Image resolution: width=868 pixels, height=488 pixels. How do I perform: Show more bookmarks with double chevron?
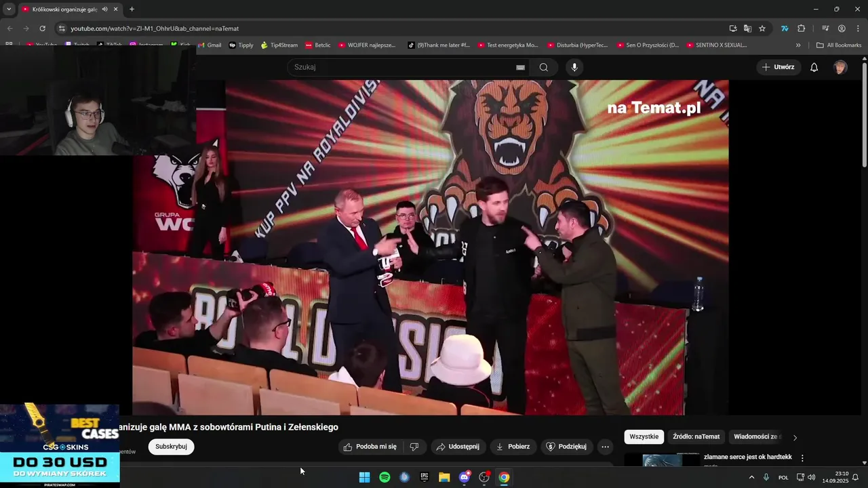click(798, 45)
